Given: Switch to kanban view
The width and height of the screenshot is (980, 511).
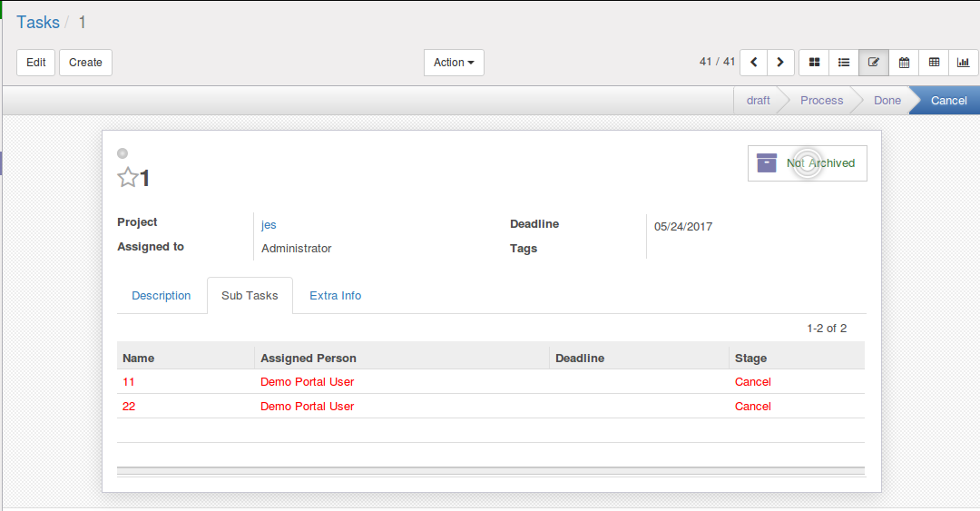Looking at the screenshot, I should tap(814, 63).
